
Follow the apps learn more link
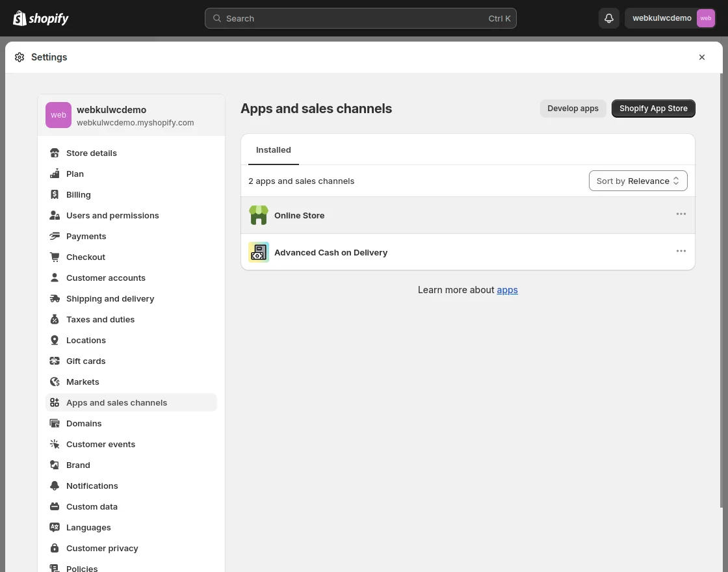(x=507, y=290)
